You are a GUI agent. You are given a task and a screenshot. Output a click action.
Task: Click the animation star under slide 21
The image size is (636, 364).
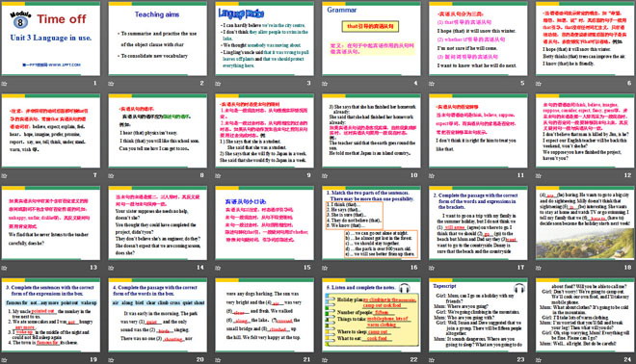click(218, 360)
